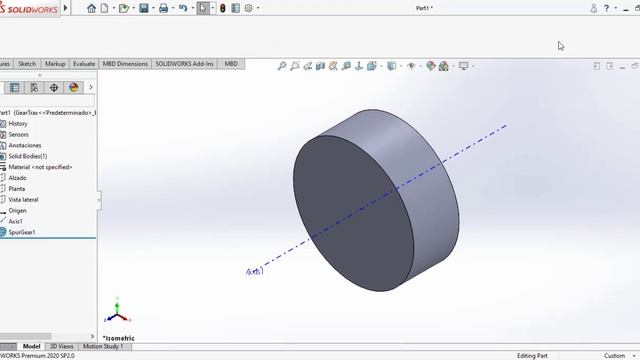
Task: Open the Motion Study 1 tab
Action: tap(103, 346)
